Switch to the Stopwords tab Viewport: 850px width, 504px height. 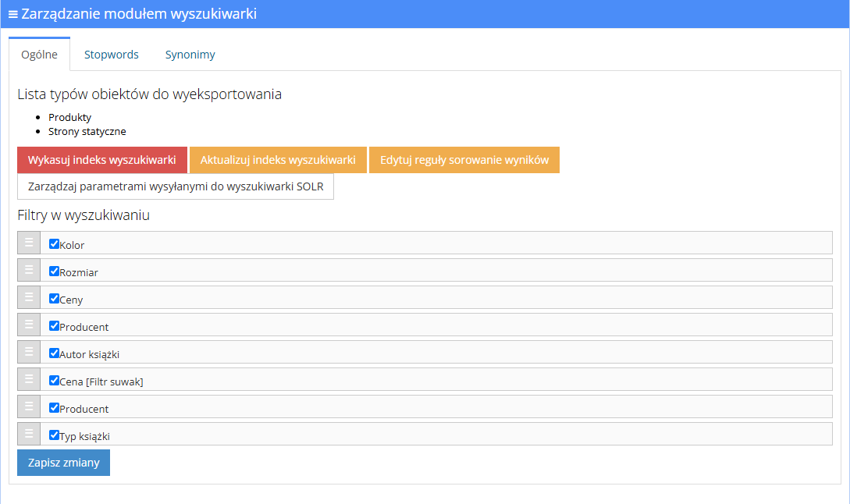[x=111, y=55]
